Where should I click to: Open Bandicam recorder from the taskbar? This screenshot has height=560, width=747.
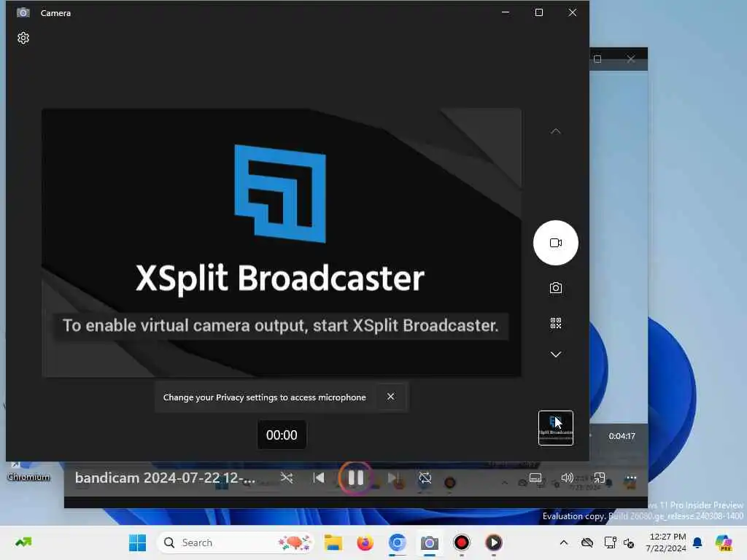click(461, 542)
